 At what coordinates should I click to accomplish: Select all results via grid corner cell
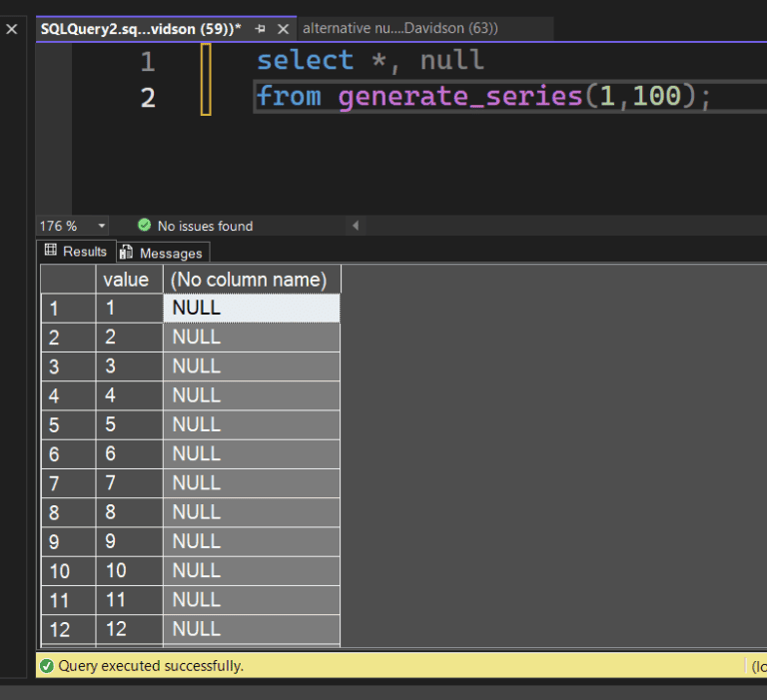67,280
